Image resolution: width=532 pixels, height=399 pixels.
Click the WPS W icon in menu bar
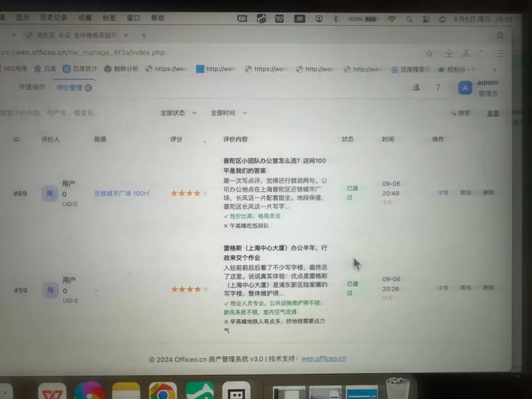pos(279,19)
